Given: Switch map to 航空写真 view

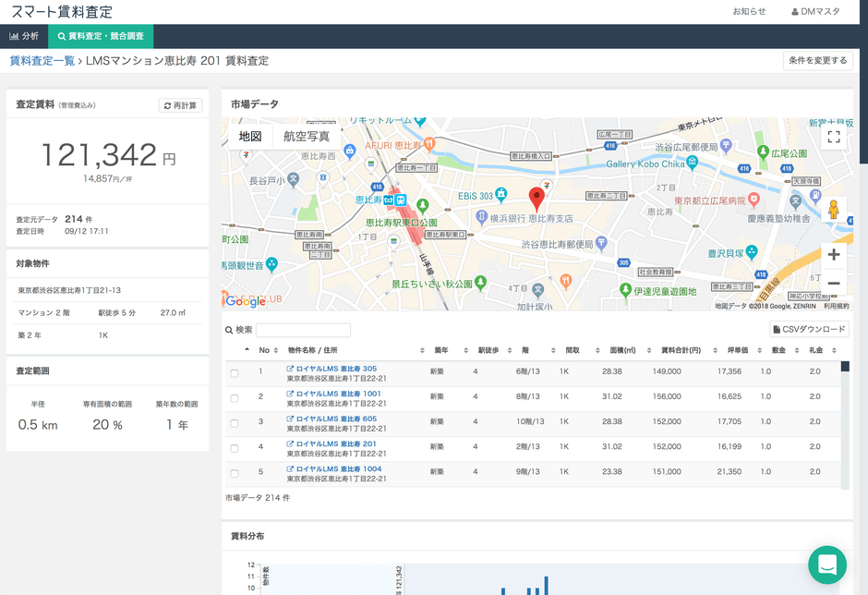Looking at the screenshot, I should point(306,137).
